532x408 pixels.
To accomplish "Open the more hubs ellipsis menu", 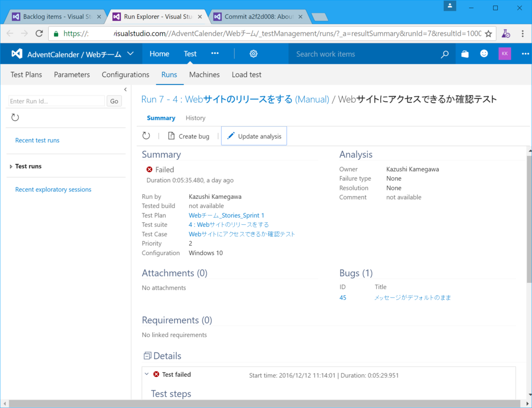I will 215,53.
